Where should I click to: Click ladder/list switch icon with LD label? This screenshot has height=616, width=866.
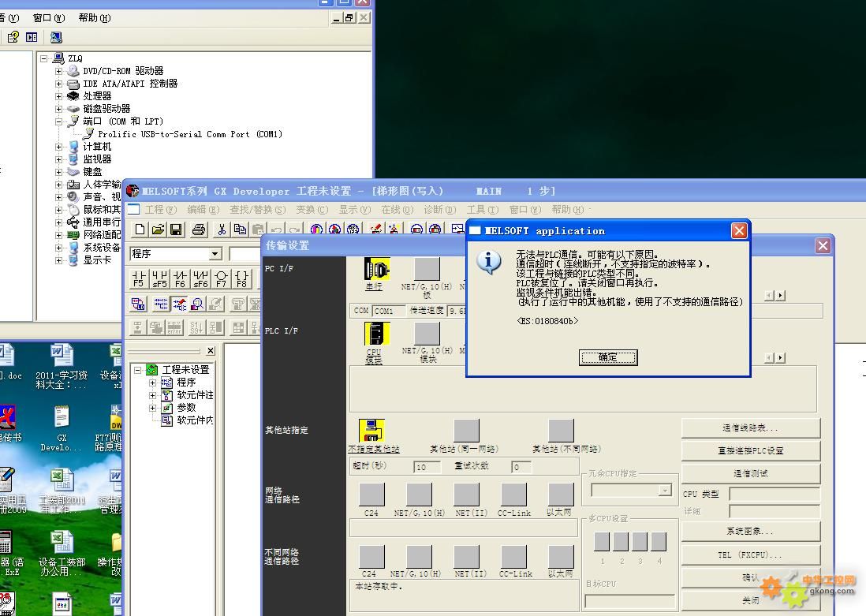coord(138,304)
